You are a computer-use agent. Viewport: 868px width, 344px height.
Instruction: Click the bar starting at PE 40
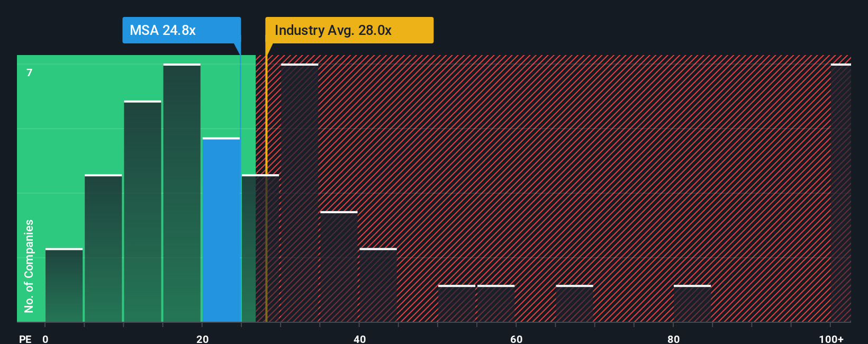click(378, 285)
